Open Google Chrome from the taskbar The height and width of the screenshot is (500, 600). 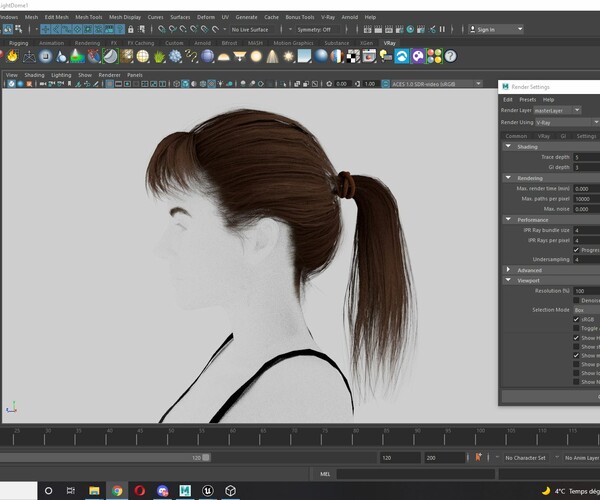coord(117,490)
